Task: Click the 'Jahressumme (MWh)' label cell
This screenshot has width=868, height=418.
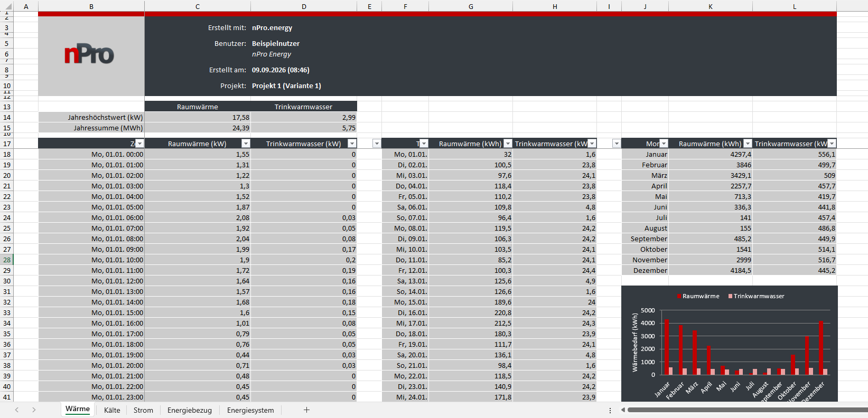Action: point(91,128)
